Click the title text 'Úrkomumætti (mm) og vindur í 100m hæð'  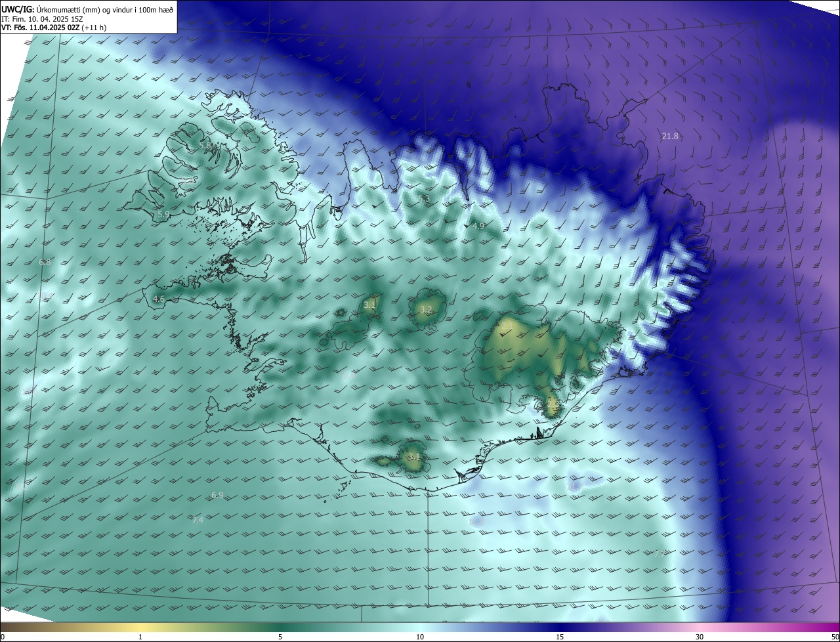coord(105,9)
